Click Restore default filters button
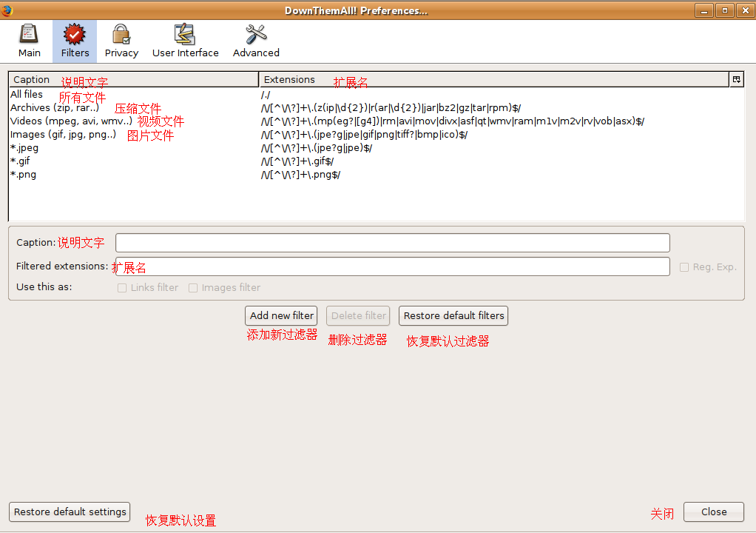 [453, 316]
